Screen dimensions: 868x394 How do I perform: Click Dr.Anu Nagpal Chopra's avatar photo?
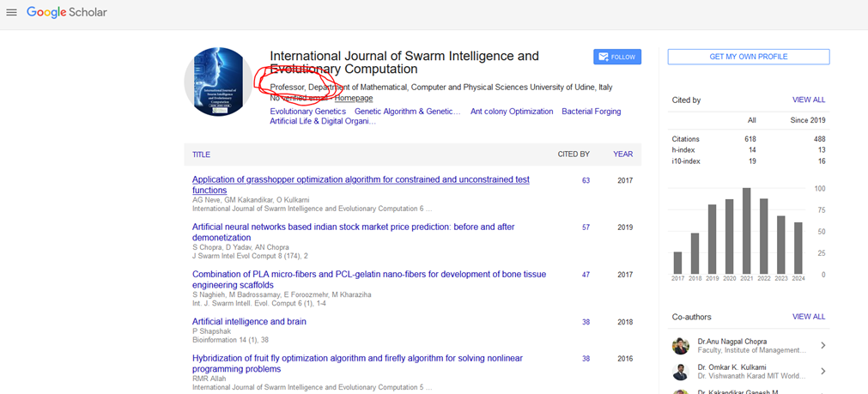681,346
